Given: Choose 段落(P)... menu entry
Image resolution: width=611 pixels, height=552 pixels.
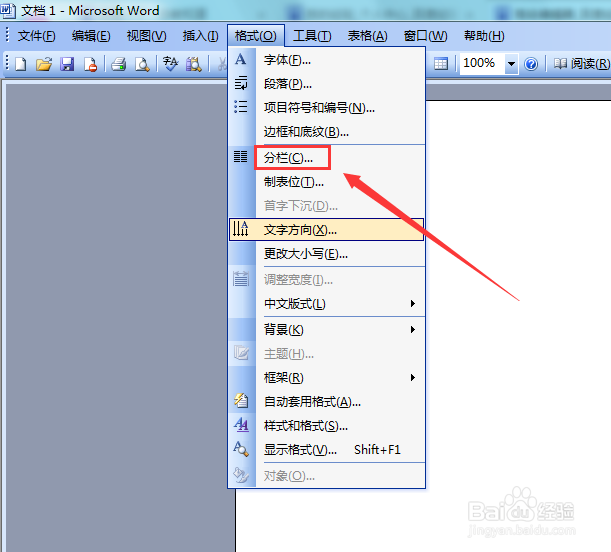Looking at the screenshot, I should tap(327, 84).
